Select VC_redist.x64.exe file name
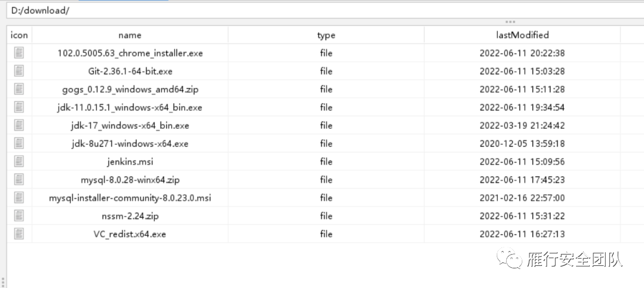 [x=130, y=234]
